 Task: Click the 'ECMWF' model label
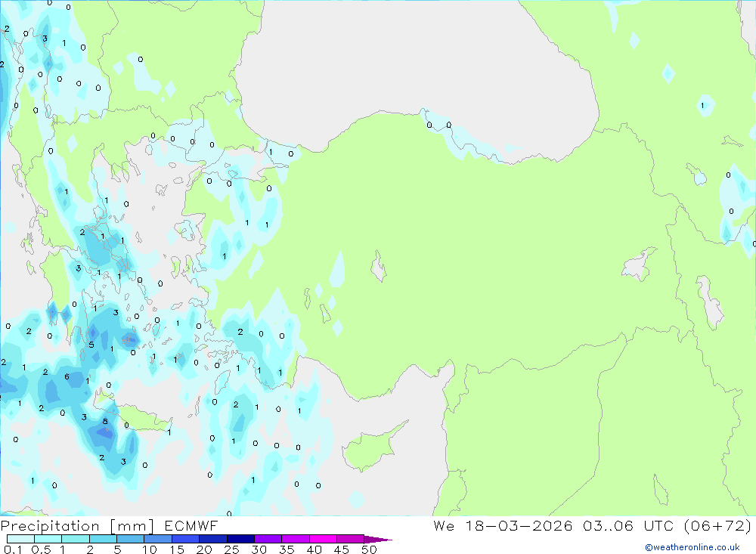click(191, 526)
